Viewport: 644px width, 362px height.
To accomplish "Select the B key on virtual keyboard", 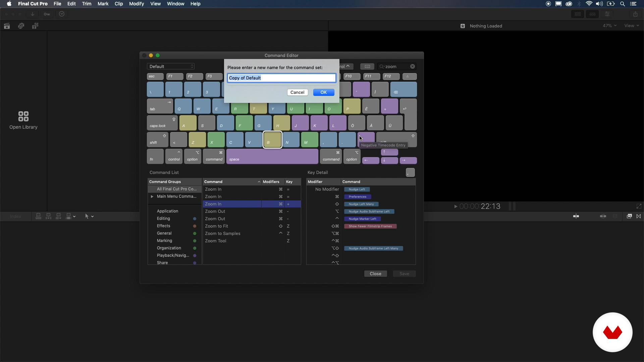I will 272,139.
